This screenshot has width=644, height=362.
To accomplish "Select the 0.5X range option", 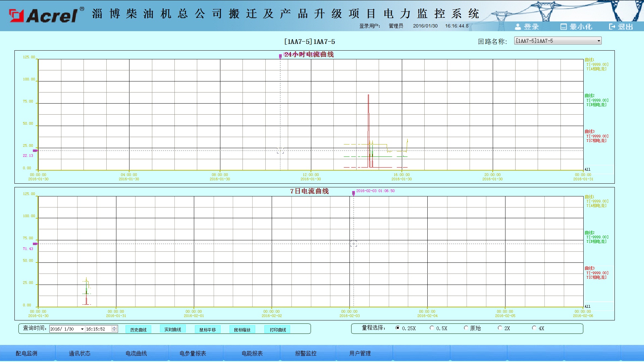I will tap(432, 328).
